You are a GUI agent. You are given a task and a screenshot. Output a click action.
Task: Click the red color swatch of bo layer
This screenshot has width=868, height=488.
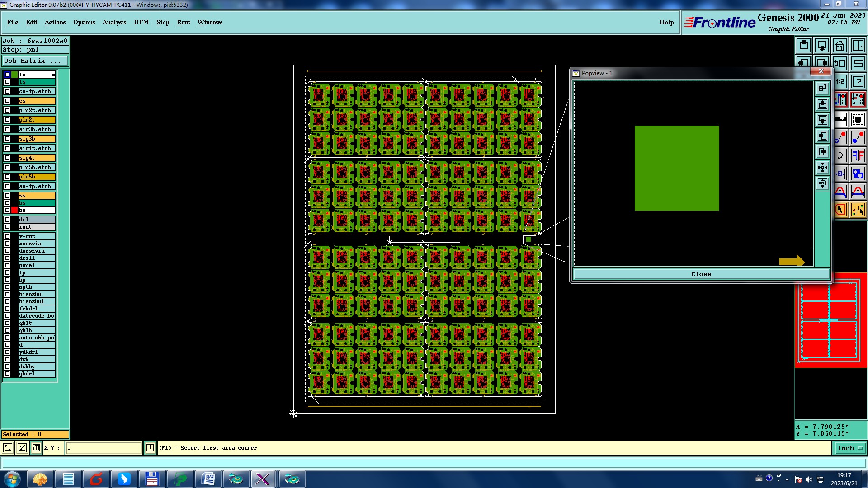pos(14,210)
